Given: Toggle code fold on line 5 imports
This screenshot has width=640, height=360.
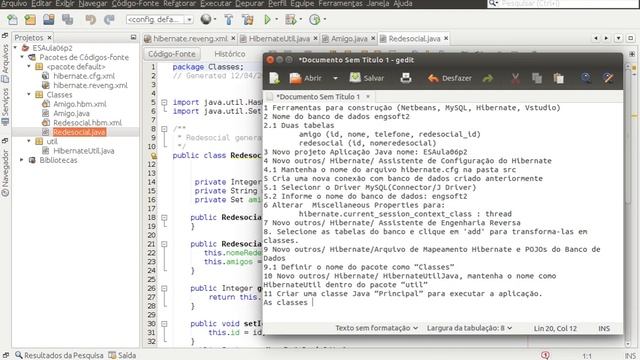Looking at the screenshot, I should point(164,102).
